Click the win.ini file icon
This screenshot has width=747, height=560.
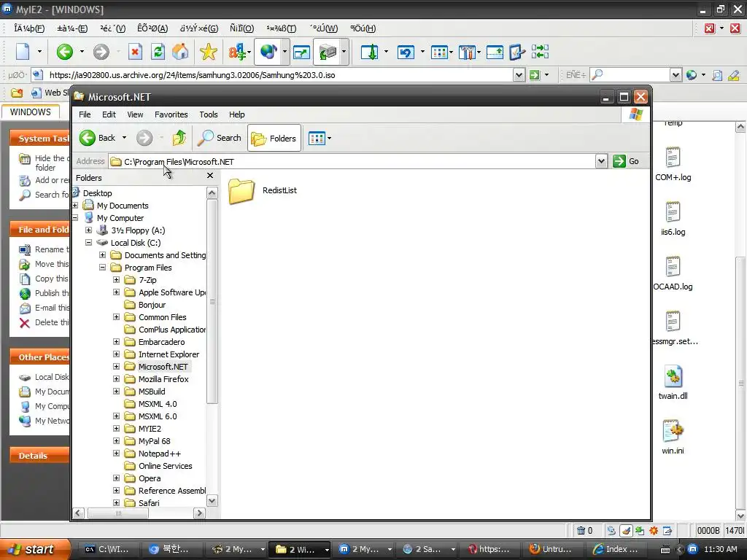[x=673, y=430]
